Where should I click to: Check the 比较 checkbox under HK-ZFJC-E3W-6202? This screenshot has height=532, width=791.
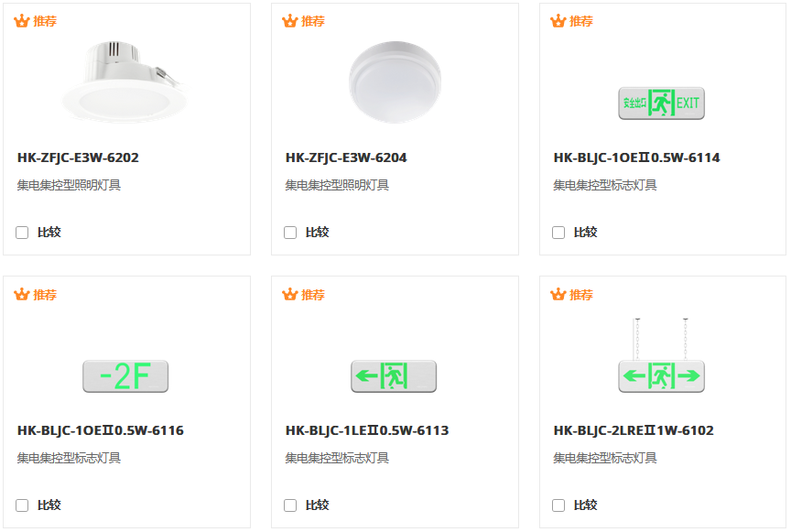tap(22, 232)
